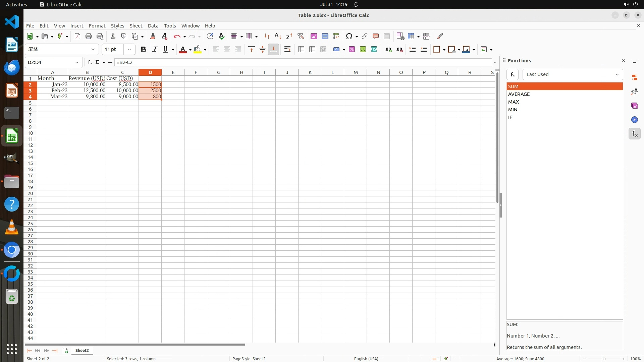Screen dimensions: 644x362
Task: Expand the font size dropdown
Action: click(x=129, y=50)
